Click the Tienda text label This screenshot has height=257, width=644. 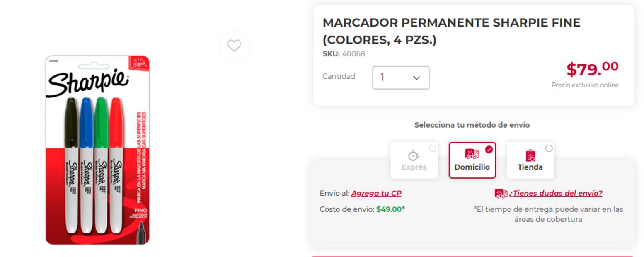tap(530, 167)
